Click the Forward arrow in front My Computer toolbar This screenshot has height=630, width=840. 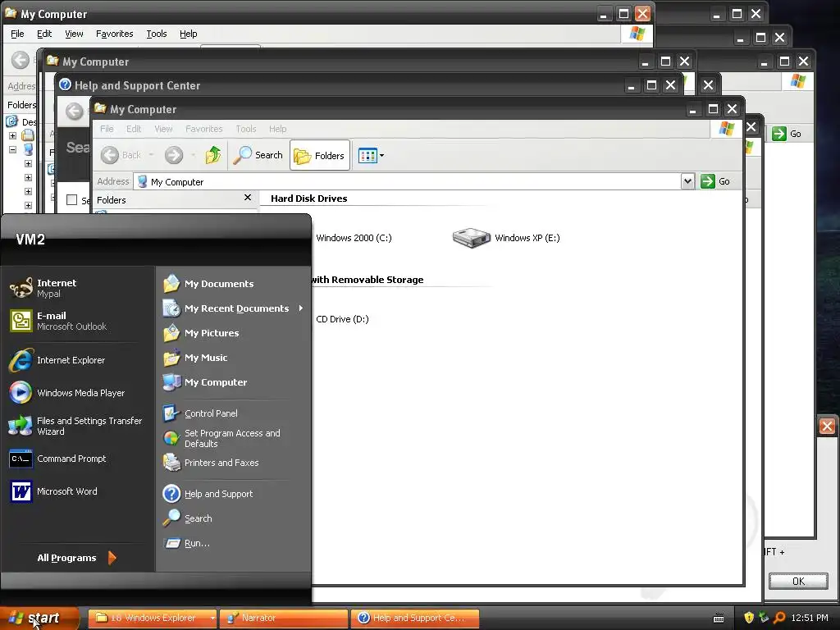(174, 155)
